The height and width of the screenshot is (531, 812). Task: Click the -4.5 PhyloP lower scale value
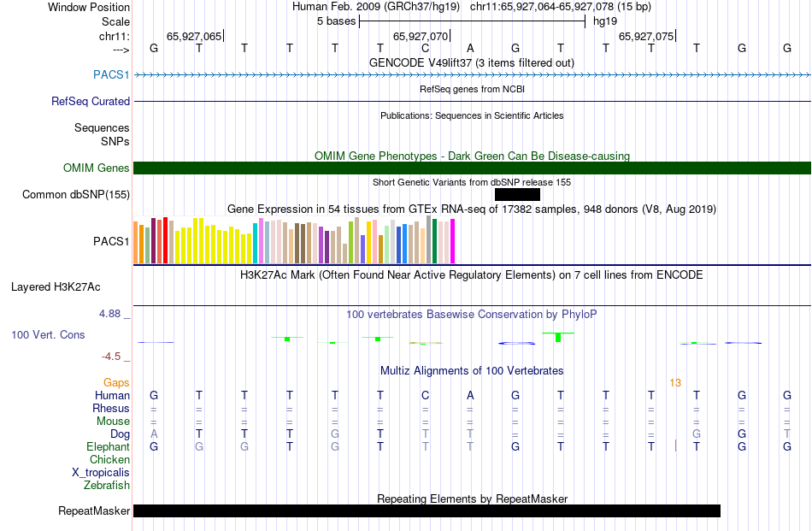pyautogui.click(x=111, y=357)
